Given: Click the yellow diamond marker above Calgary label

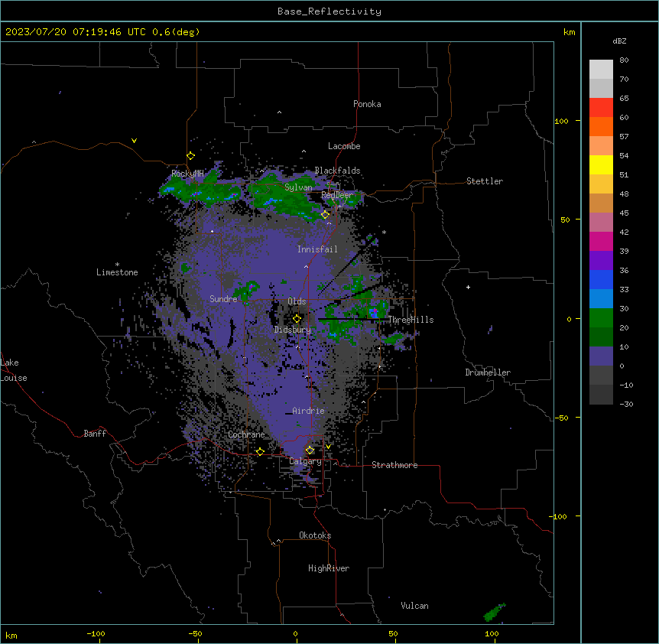Looking at the screenshot, I should point(310,450).
